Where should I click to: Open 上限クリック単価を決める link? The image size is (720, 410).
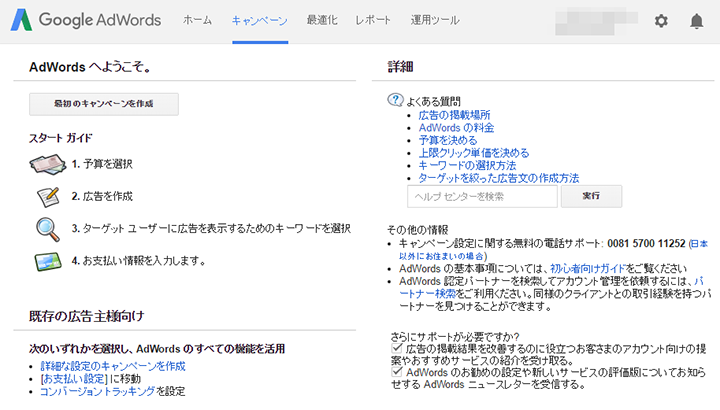click(473, 153)
